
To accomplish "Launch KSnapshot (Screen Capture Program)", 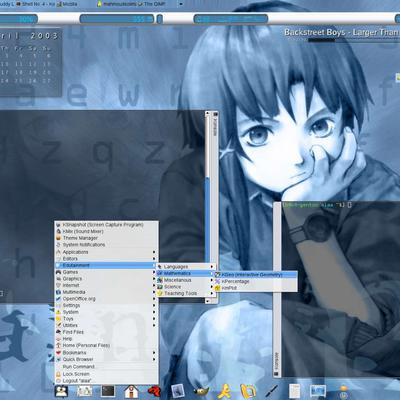I will [x=106, y=225].
